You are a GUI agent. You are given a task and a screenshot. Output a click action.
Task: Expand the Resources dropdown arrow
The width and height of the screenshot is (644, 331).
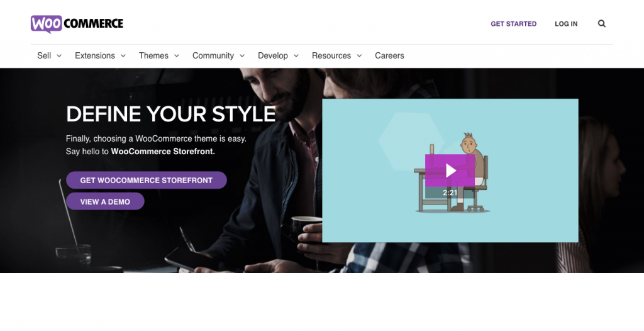click(359, 55)
